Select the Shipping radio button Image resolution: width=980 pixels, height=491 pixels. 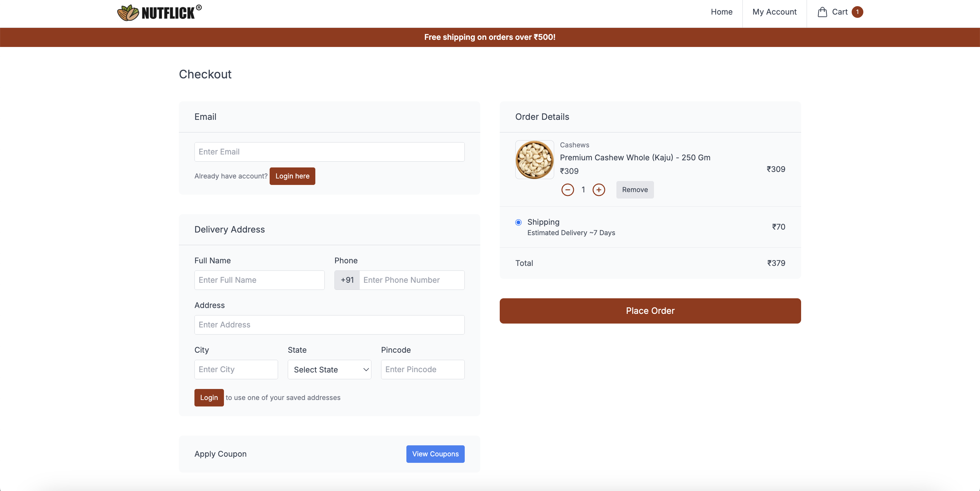point(518,222)
